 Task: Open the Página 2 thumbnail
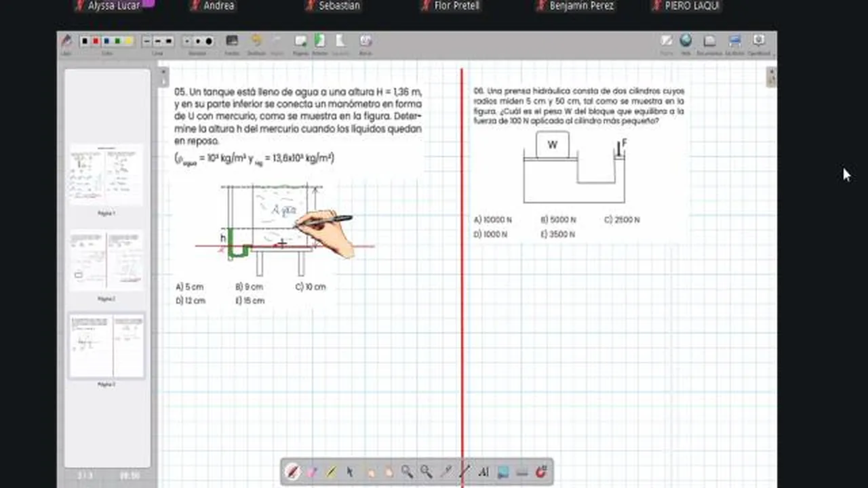pyautogui.click(x=106, y=260)
